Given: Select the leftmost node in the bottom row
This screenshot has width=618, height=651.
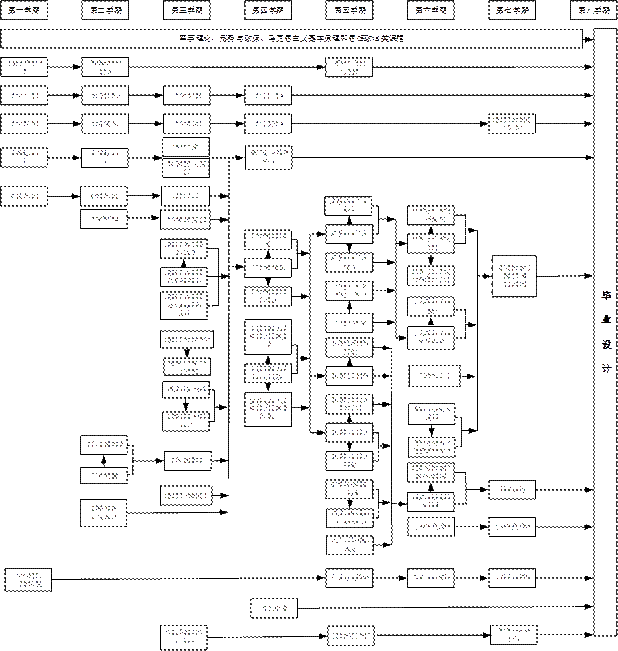Looking at the screenshot, I should point(186,635).
